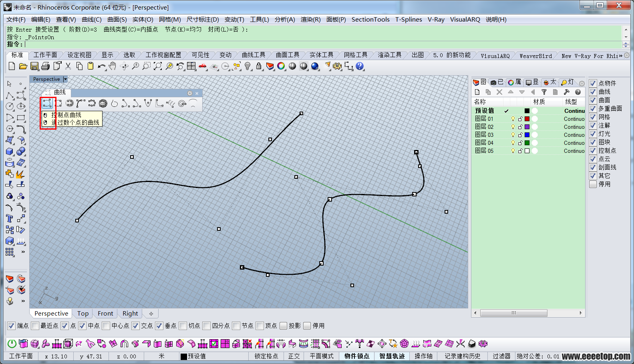Uncheck the 点物件 selection filter
634x364 pixels.
(x=593, y=83)
